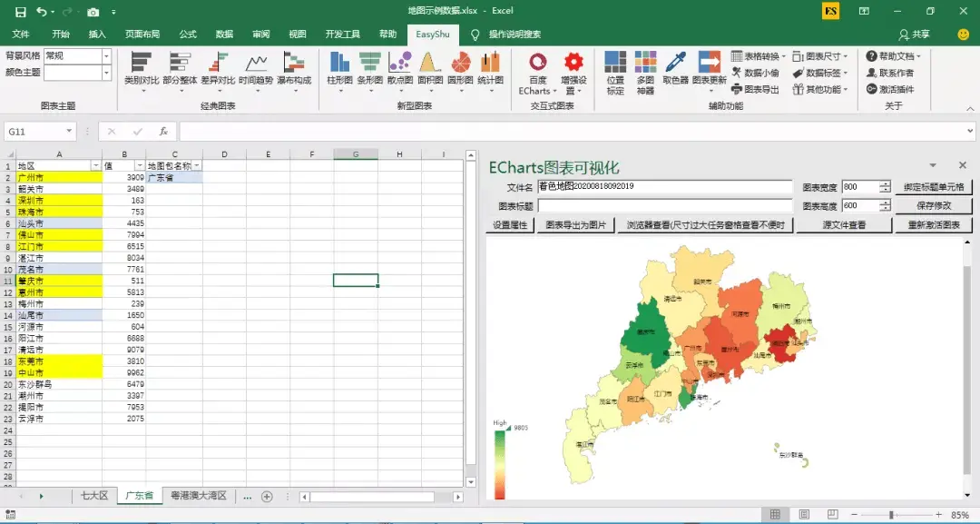
Task: Open the 多图神器 tool
Action: tap(646, 74)
